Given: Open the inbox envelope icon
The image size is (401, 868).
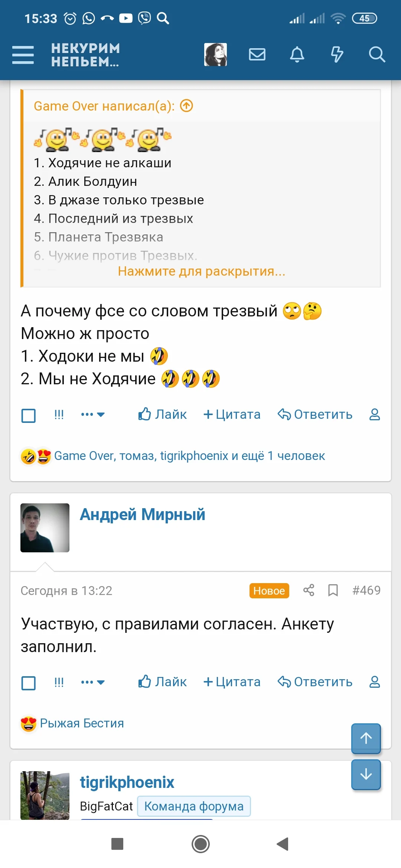Looking at the screenshot, I should [257, 55].
